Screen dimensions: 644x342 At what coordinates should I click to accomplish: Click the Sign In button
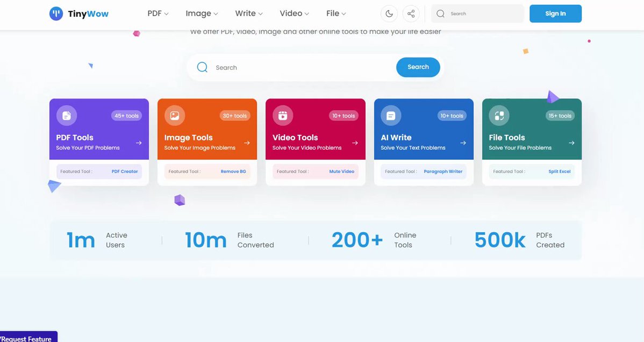tap(555, 14)
